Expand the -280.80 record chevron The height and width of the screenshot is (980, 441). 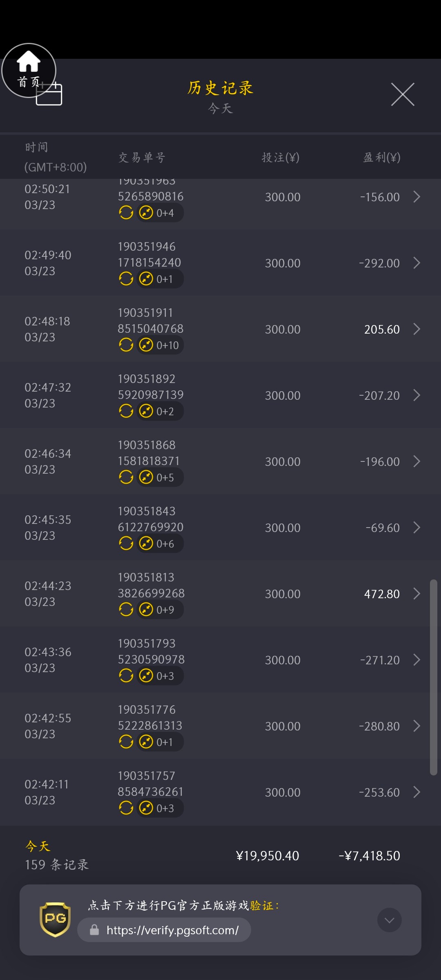pos(416,726)
